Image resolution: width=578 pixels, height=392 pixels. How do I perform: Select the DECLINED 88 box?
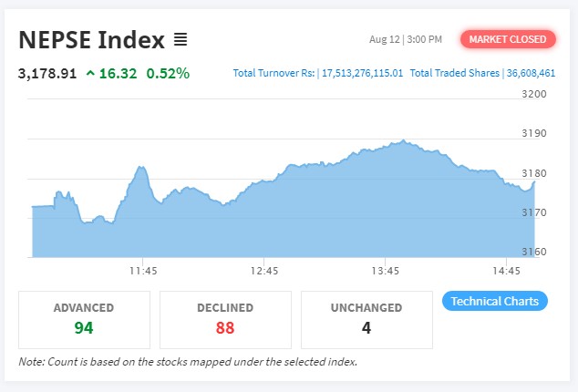[x=225, y=318]
